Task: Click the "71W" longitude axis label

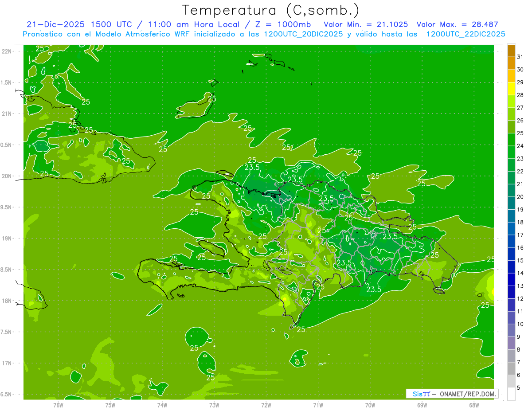Action: [318, 405]
